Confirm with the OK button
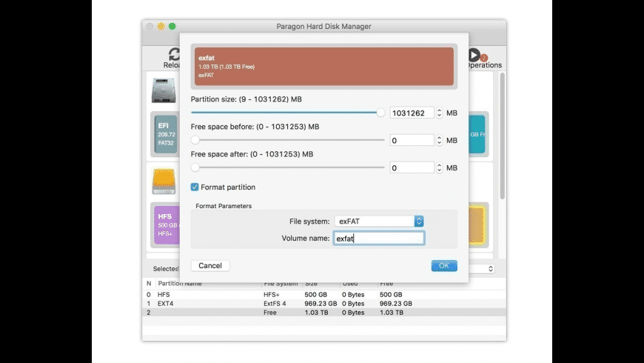Image resolution: width=644 pixels, height=363 pixels. (444, 265)
